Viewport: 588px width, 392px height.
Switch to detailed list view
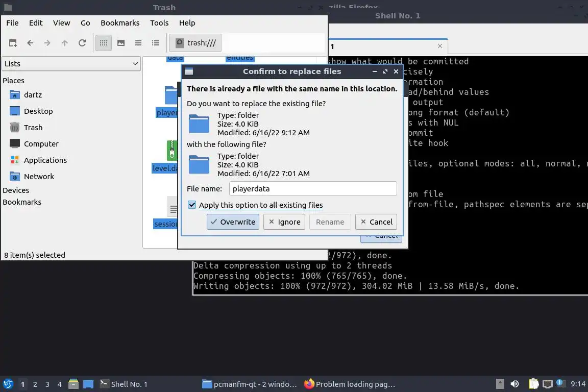pyautogui.click(x=156, y=43)
